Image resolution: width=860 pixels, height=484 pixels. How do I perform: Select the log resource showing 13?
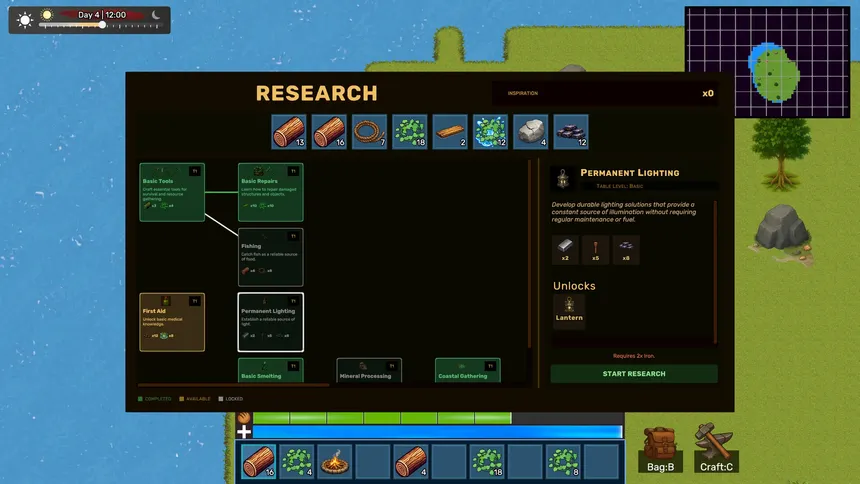click(289, 132)
